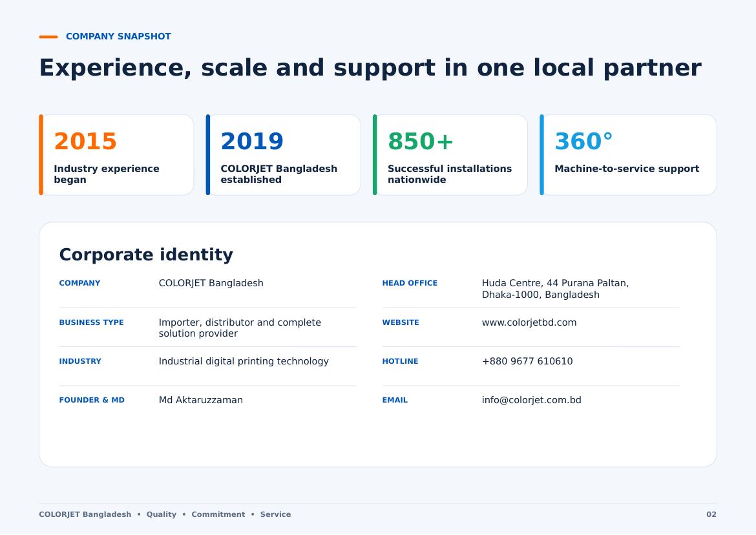Select the importer, distributor description text
Image resolution: width=756 pixels, height=535 pixels.
point(240,328)
